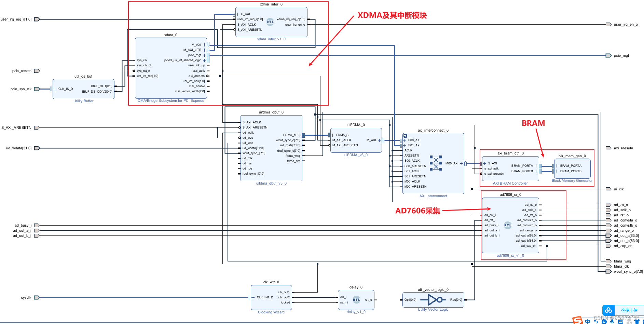This screenshot has height=324, width=644.
Task: Expand S01_AXI interface on axi_interconnect_0
Action: point(405,145)
